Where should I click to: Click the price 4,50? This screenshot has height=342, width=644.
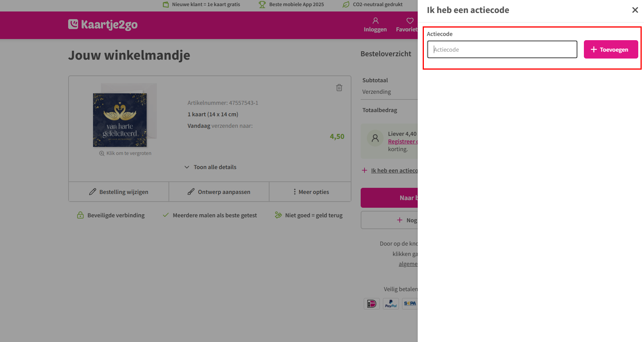pyautogui.click(x=337, y=137)
